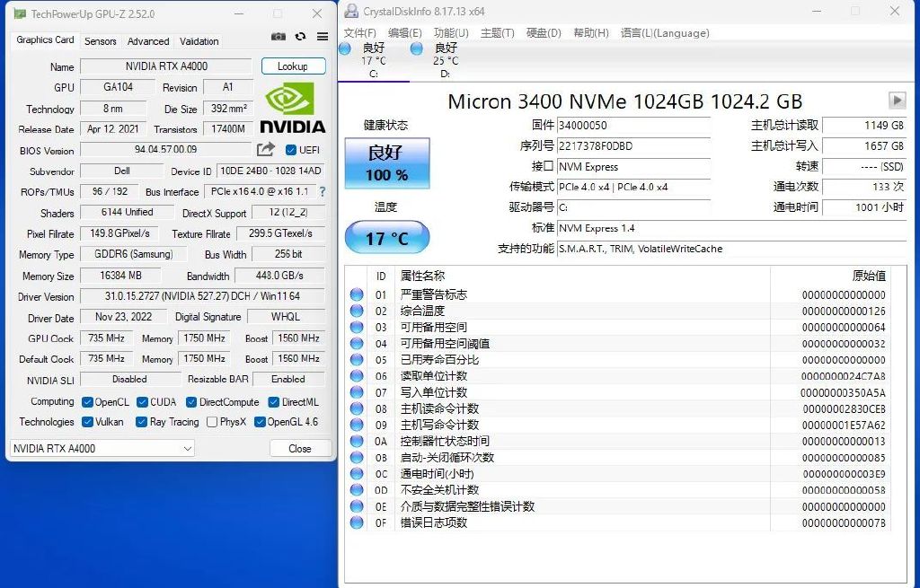Viewport: 920px width, 588px height.
Task: Click the Close button in GPU-Z
Action: click(300, 448)
